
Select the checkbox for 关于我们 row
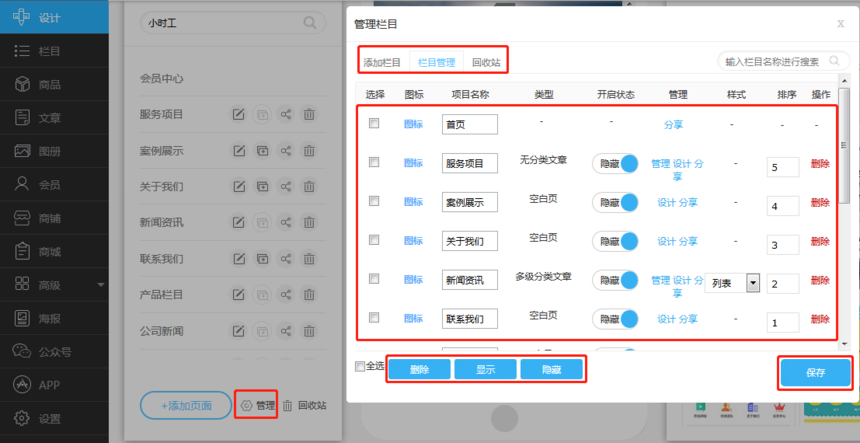coord(374,240)
